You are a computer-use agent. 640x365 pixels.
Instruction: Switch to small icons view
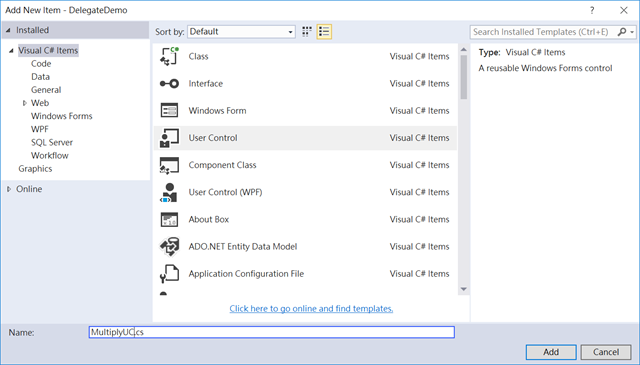click(307, 32)
